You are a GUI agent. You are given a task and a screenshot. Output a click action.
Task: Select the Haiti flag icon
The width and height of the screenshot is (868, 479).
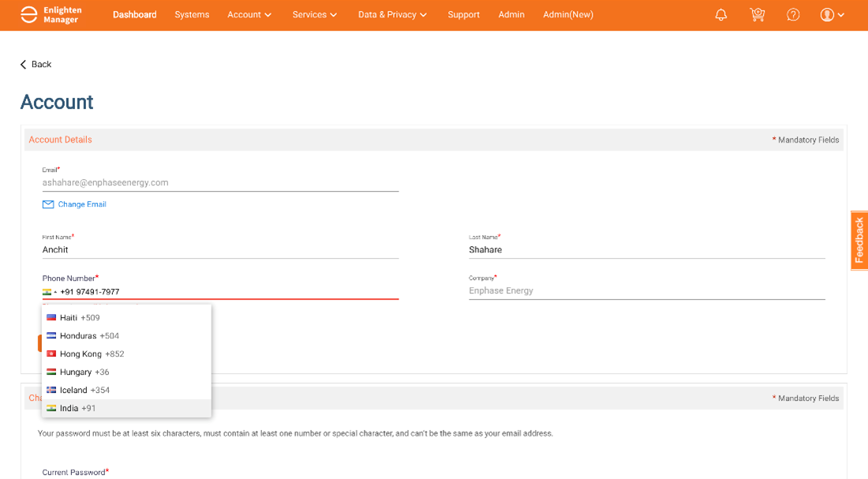pyautogui.click(x=51, y=317)
